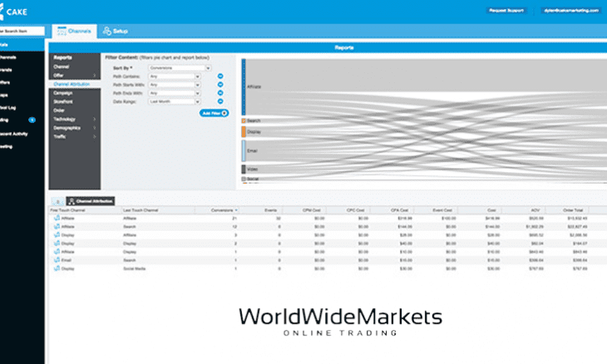607x364 pixels.
Task: Click icon of Display to Affiliate row
Action: pos(57,235)
